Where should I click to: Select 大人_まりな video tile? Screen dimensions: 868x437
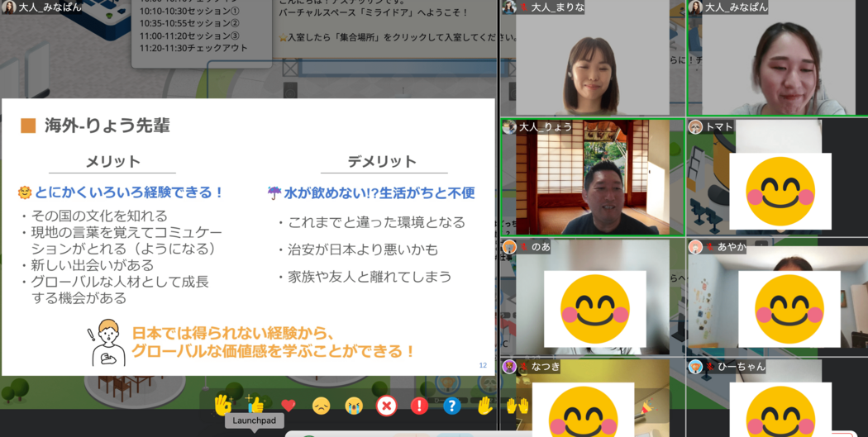pyautogui.click(x=592, y=62)
